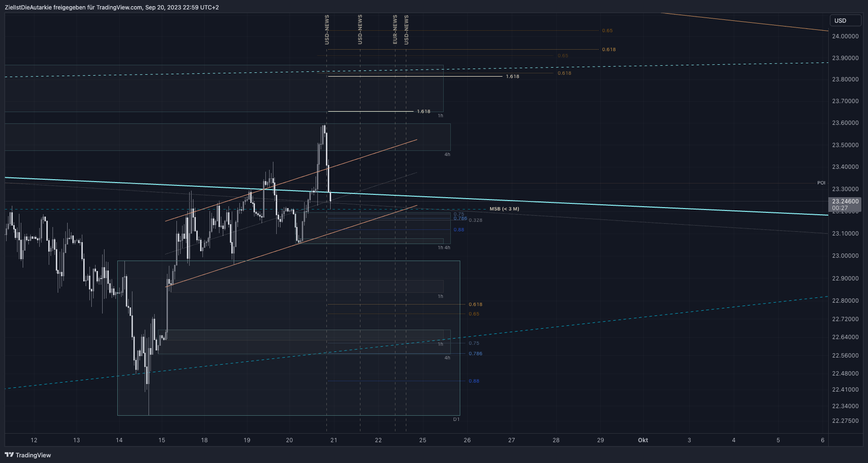The width and height of the screenshot is (868, 463).
Task: Select date axis label 25
Action: tap(423, 440)
